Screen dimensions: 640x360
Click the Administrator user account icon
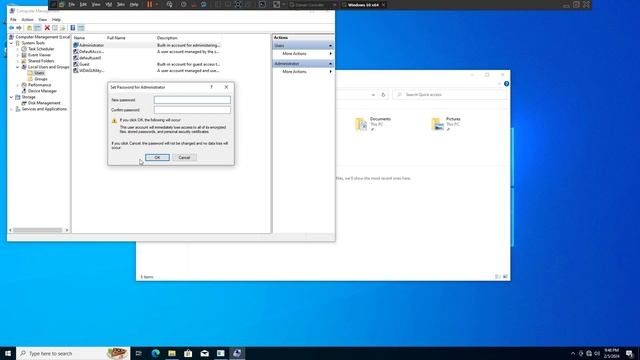tap(76, 45)
